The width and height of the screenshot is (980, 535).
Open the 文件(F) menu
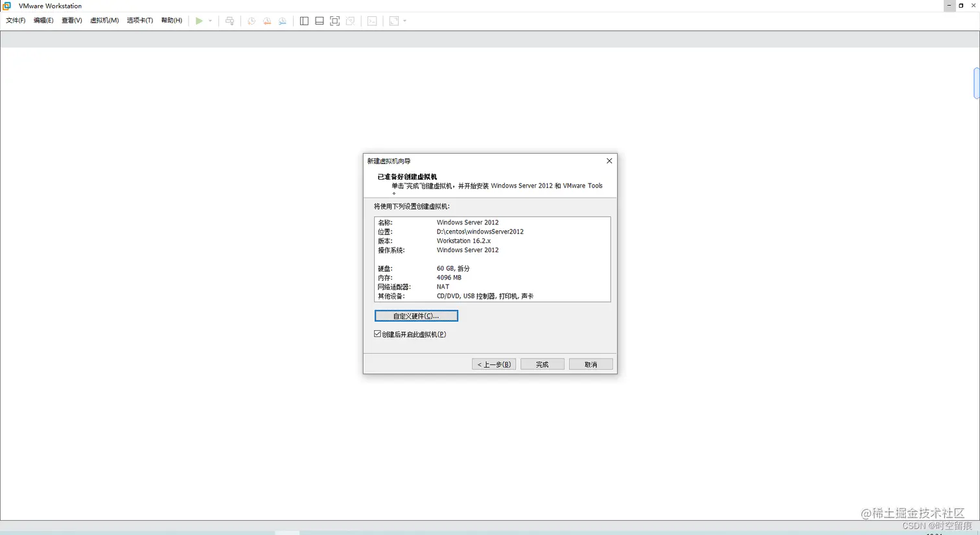click(x=16, y=21)
